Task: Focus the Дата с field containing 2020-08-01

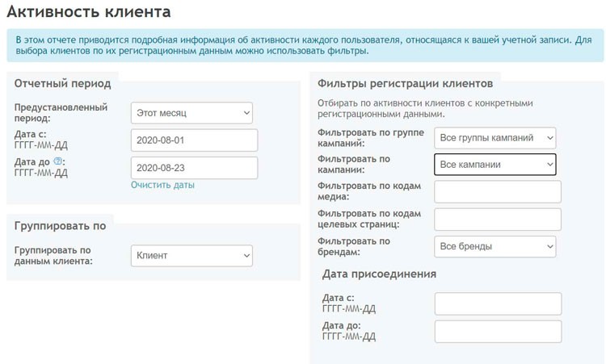Action: point(195,140)
